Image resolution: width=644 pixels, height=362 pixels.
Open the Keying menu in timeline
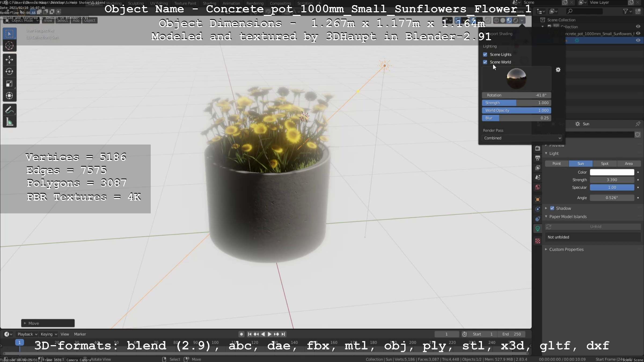49,334
